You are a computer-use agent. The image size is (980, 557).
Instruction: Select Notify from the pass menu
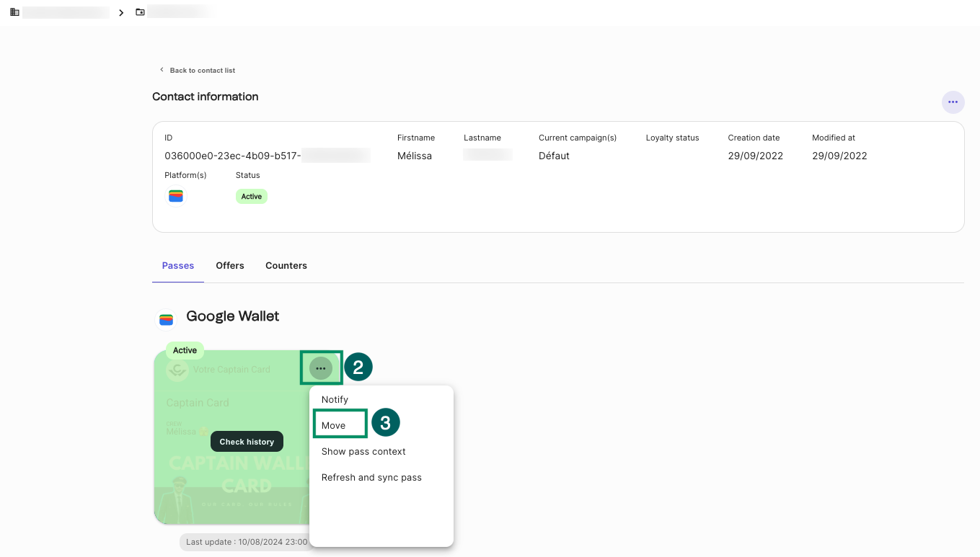pyautogui.click(x=335, y=400)
